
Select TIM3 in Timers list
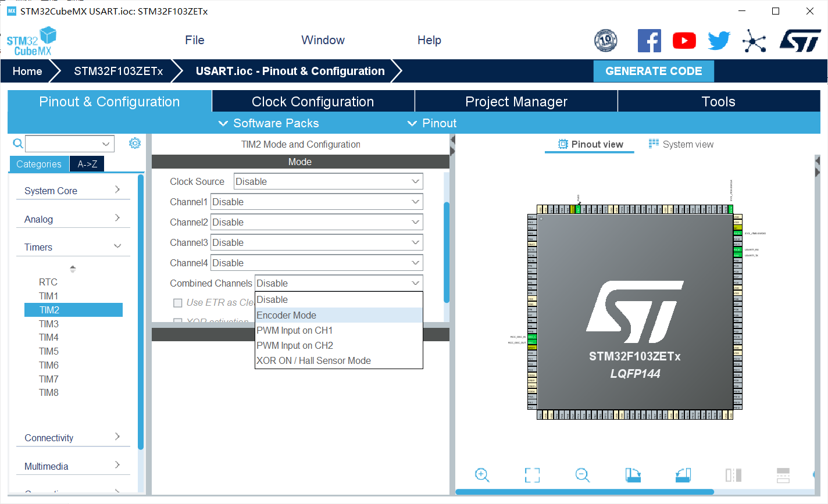pos(49,324)
